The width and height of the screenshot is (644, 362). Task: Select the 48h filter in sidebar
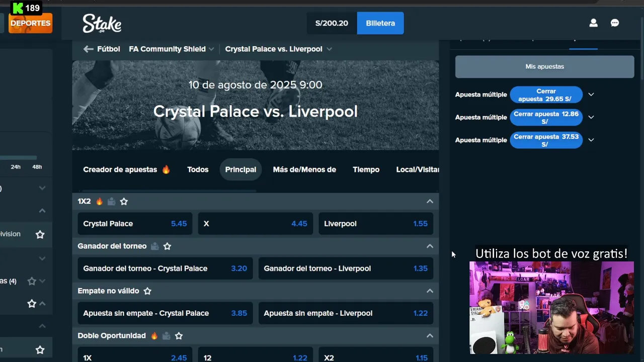pyautogui.click(x=37, y=167)
